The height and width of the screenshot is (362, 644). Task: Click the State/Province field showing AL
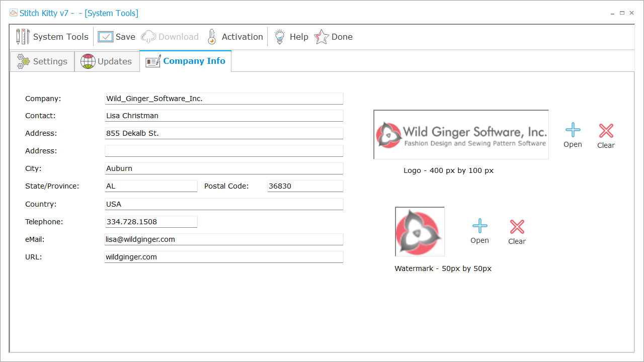coord(151,186)
